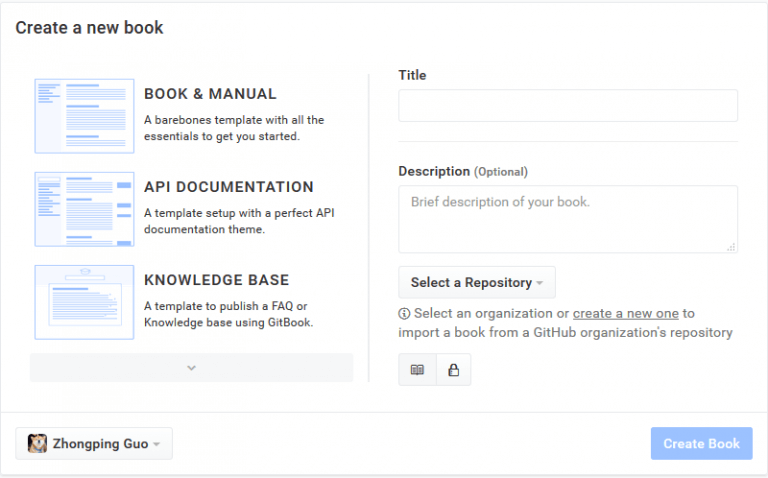The width and height of the screenshot is (768, 478).
Task: Follow the 'create a new one' link
Action: [625, 313]
